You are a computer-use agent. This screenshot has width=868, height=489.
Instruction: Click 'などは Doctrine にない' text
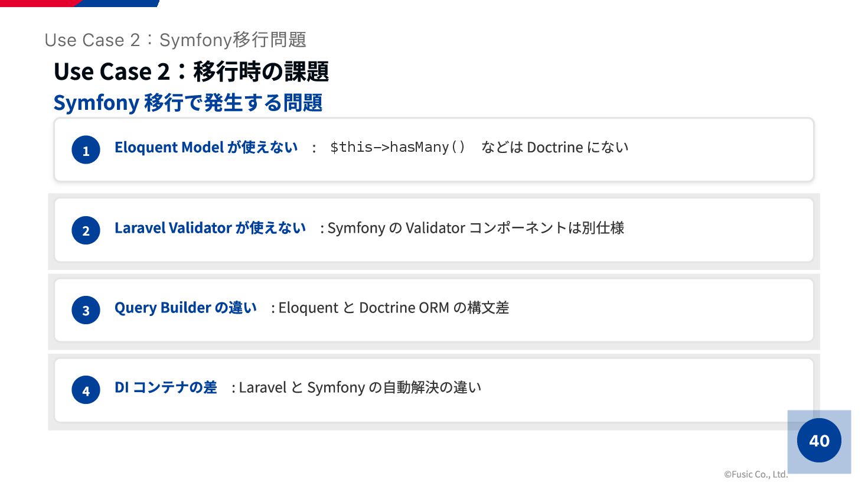pyautogui.click(x=555, y=147)
